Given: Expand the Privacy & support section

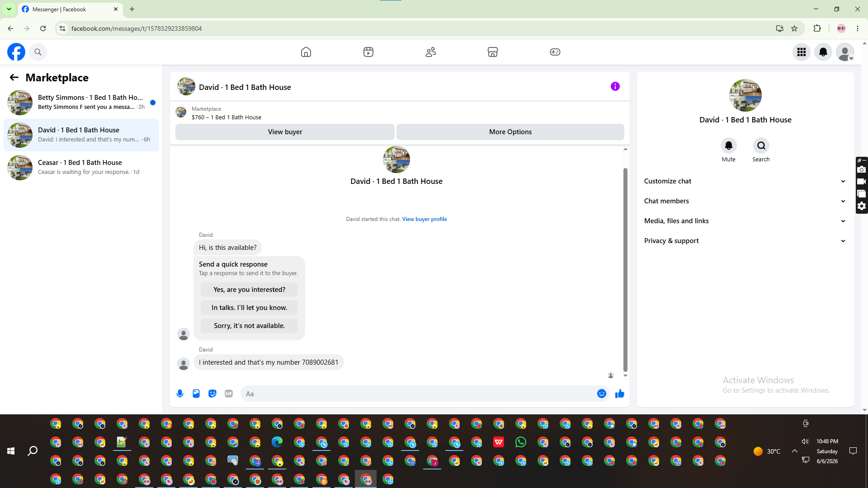Looking at the screenshot, I should [x=745, y=241].
